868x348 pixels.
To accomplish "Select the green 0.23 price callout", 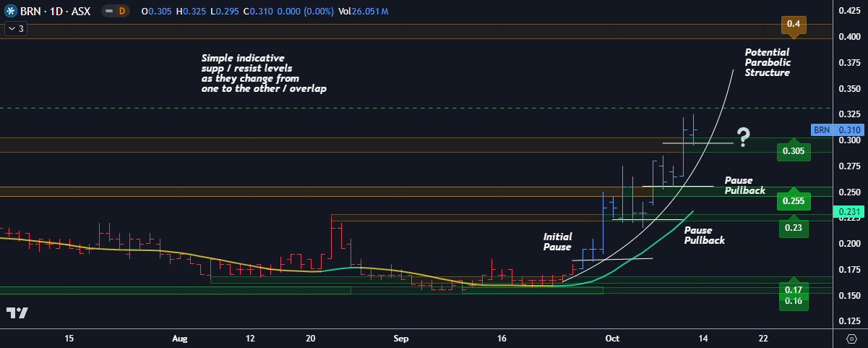I will (794, 228).
